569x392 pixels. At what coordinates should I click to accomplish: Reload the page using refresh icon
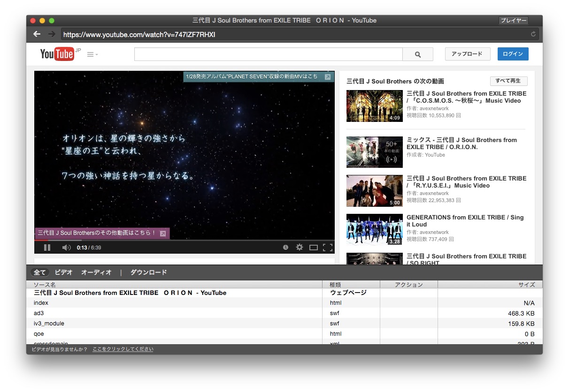coord(533,34)
